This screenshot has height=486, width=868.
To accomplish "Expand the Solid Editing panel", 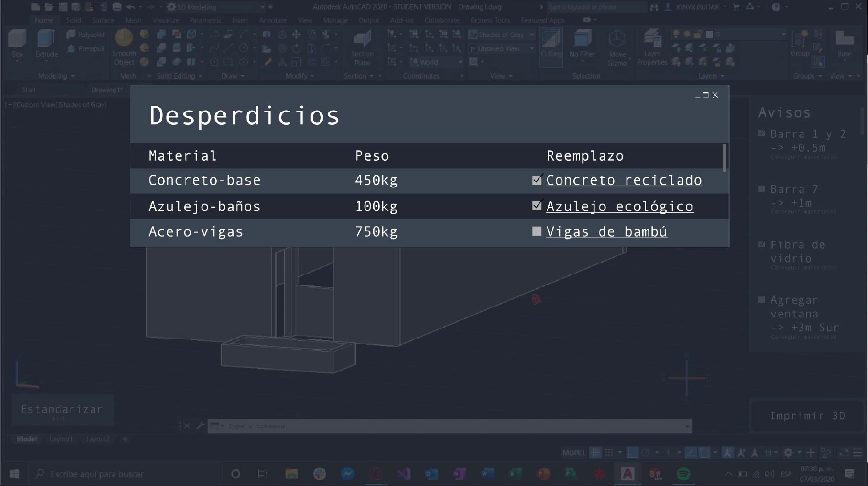I will 179,76.
